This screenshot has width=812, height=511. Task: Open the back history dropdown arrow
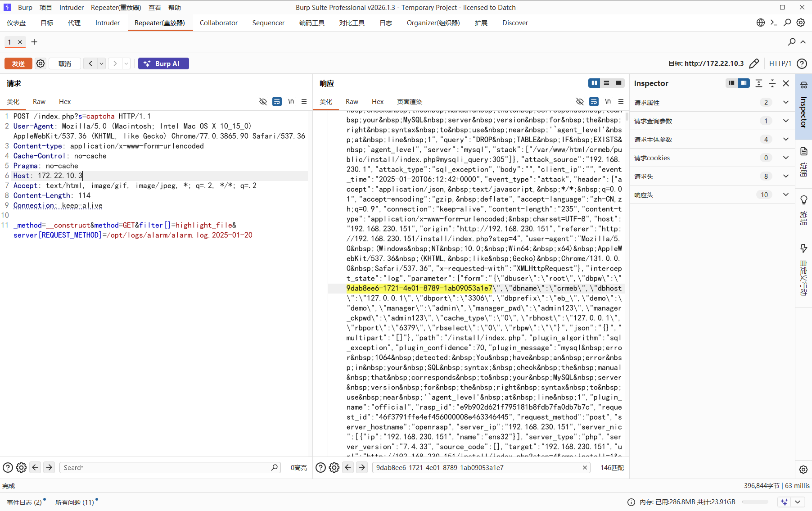point(102,63)
